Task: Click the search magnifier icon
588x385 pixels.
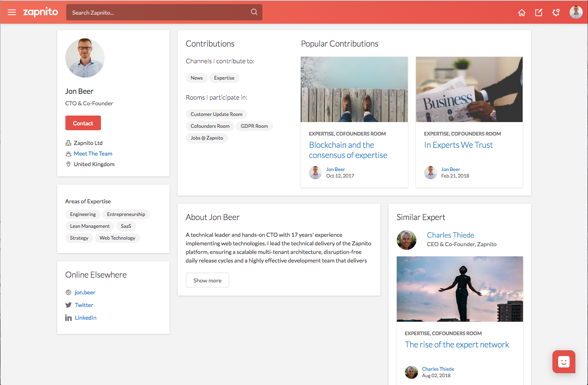Action: 254,12
